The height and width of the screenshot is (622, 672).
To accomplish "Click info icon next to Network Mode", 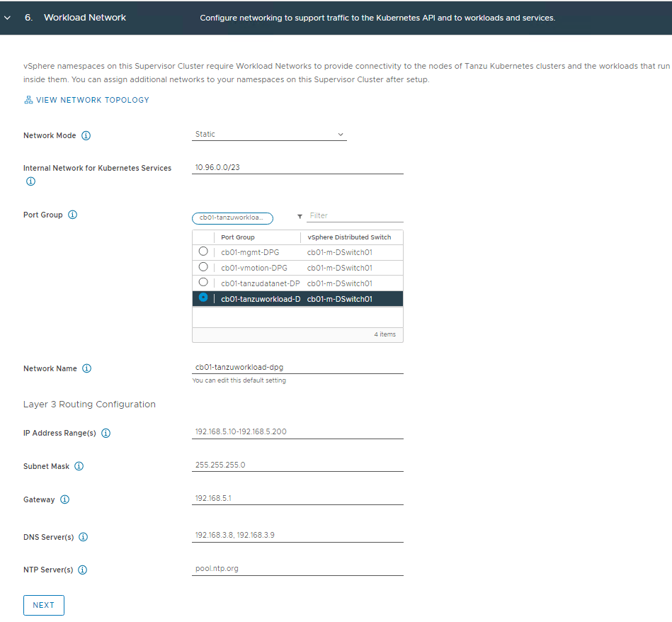I will [x=86, y=136].
